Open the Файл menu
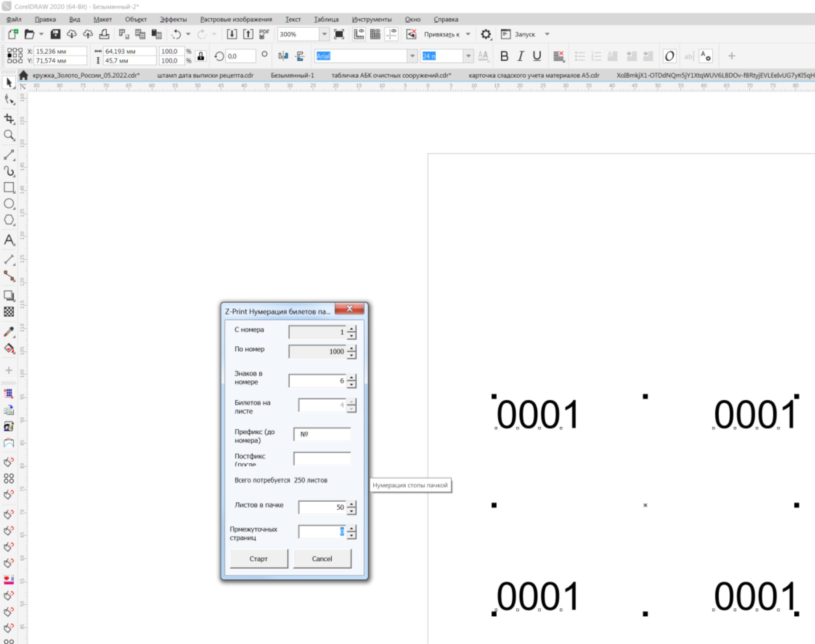Screen dimensions: 815x644 pos(14,19)
